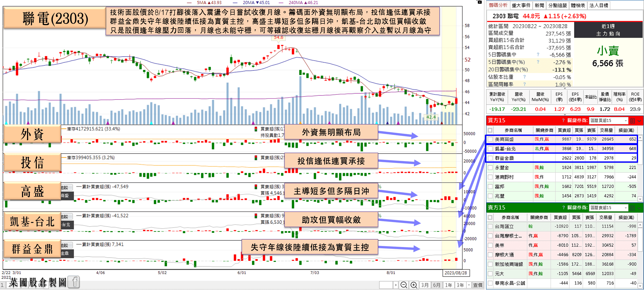
Task: Tick the checkbox for 凱基-台北
Action: 490,149
